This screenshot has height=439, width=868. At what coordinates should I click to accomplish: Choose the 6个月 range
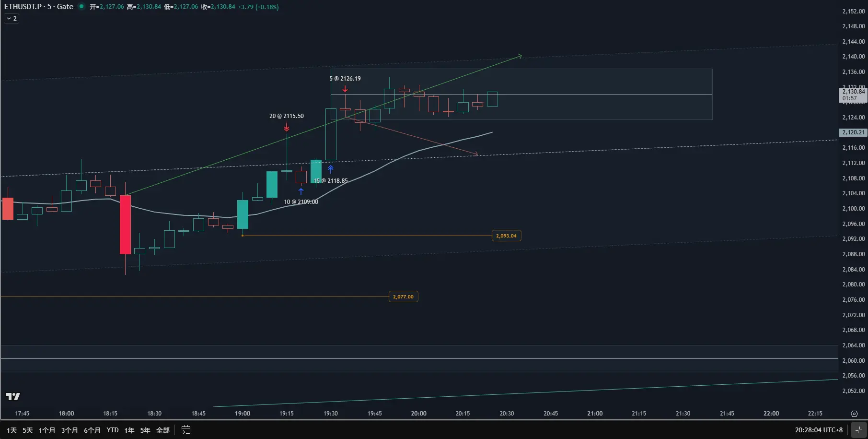[93, 430]
